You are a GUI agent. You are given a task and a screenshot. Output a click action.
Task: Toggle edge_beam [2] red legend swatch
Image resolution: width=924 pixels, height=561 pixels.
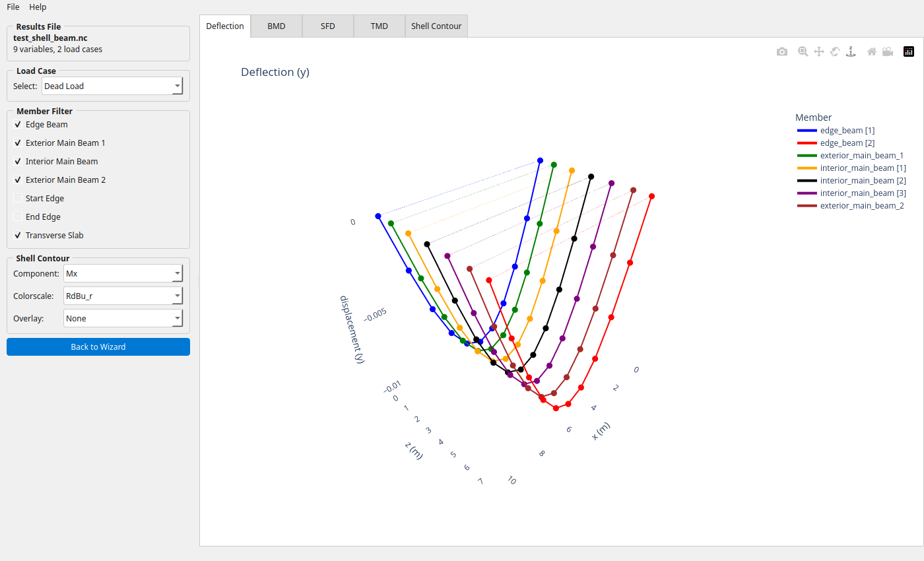807,143
